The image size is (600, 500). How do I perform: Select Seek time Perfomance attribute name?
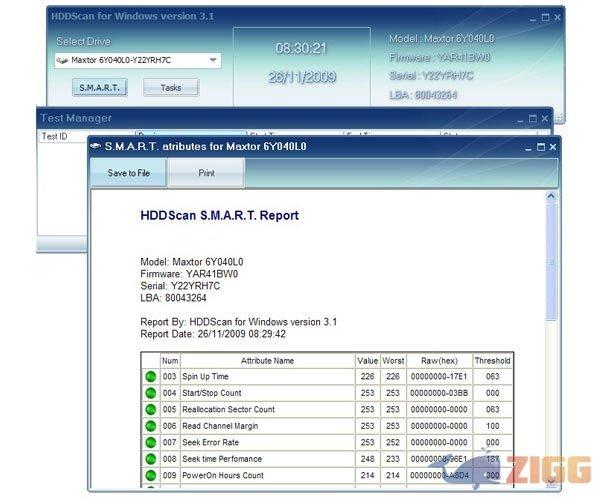222,459
